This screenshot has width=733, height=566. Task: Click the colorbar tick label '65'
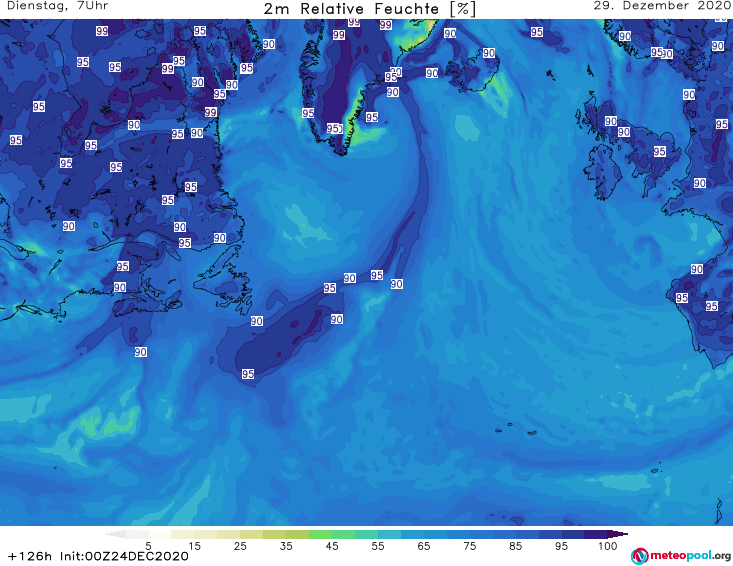[424, 546]
